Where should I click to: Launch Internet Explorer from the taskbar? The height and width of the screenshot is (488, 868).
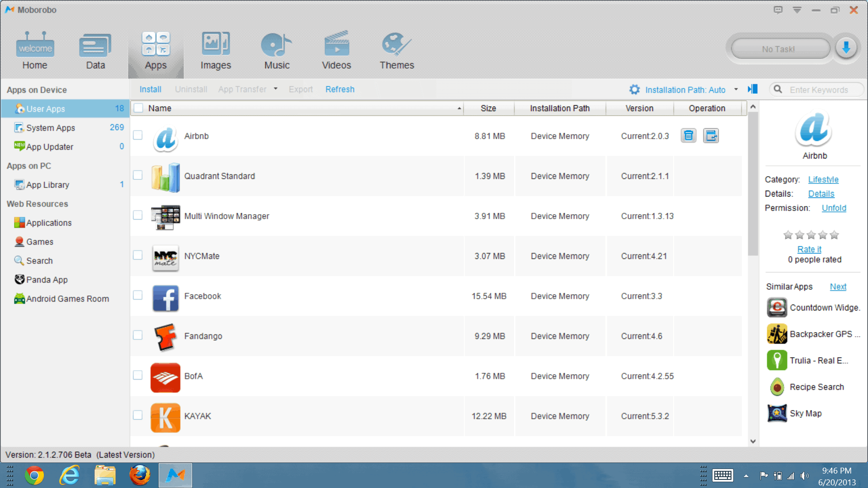coord(70,475)
